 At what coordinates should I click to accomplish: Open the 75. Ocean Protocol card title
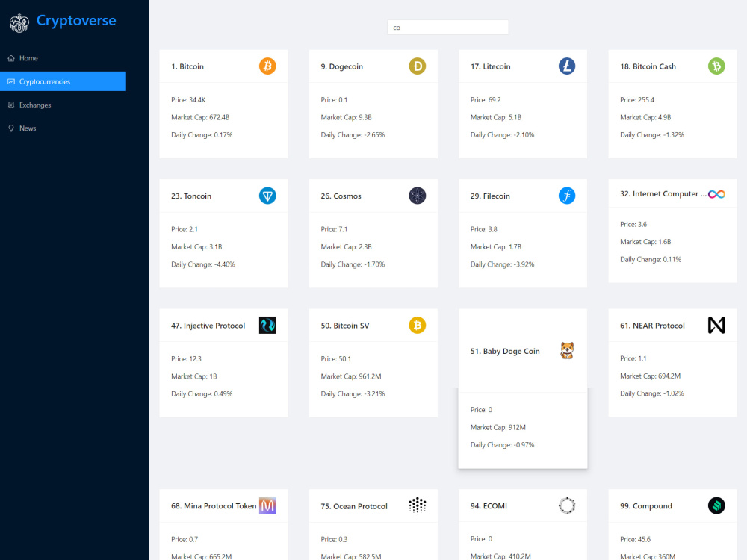(x=354, y=506)
